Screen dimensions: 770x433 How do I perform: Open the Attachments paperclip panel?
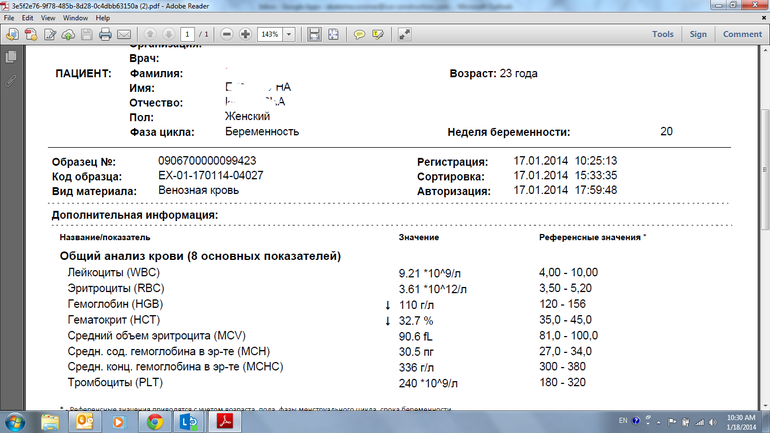pos(11,80)
